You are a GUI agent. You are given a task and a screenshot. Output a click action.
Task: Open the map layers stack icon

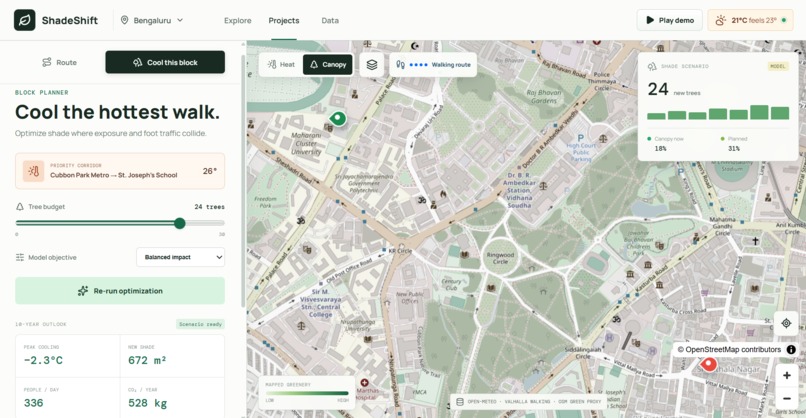372,65
